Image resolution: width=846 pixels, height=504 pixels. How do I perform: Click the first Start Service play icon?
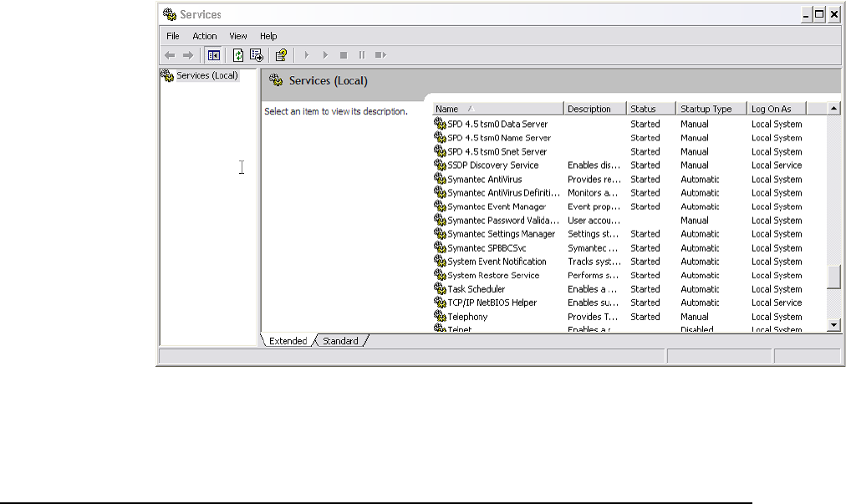(307, 55)
